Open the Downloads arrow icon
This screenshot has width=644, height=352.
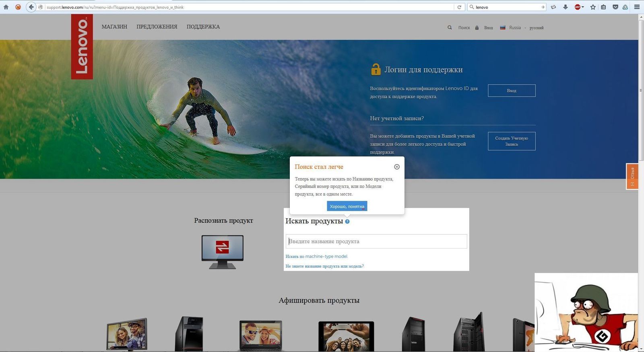tap(566, 7)
